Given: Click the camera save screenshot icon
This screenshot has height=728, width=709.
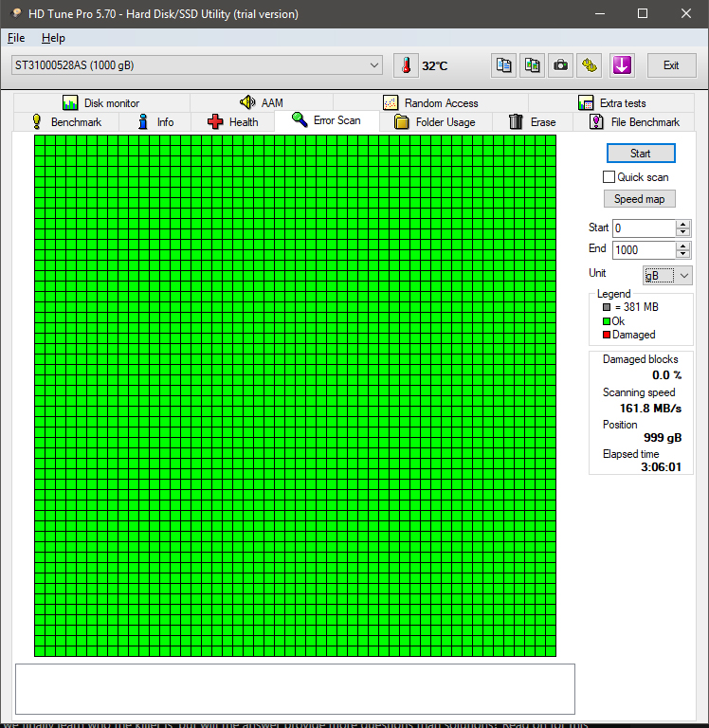Looking at the screenshot, I should coord(561,65).
